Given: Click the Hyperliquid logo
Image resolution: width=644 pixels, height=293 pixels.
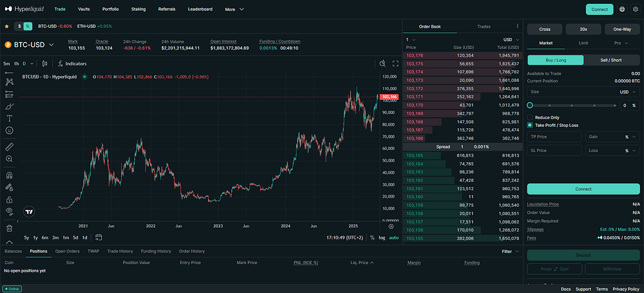Looking at the screenshot, I should [x=24, y=9].
